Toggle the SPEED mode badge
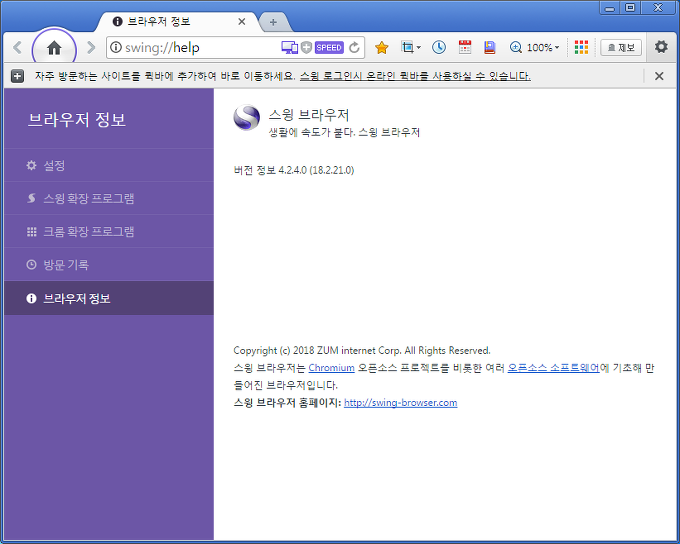Image resolution: width=680 pixels, height=544 pixels. pos(329,47)
